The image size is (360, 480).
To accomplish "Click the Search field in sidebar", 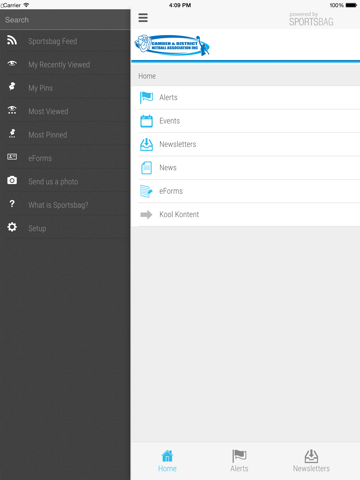I will [65, 20].
